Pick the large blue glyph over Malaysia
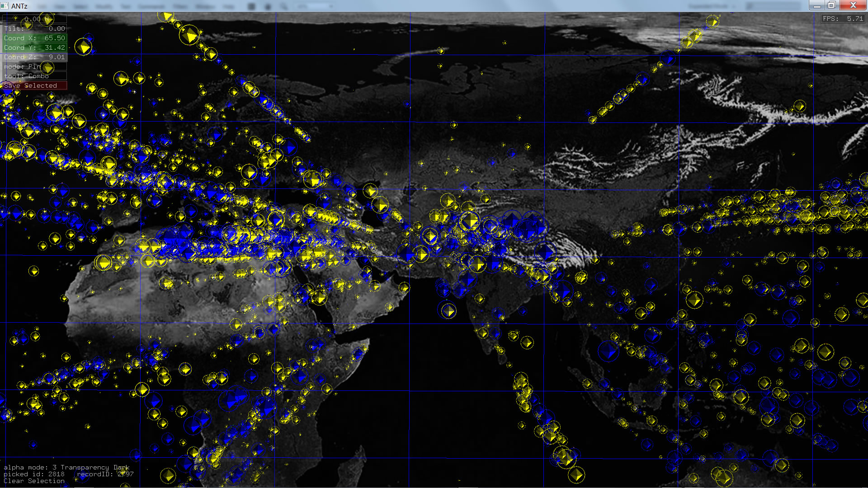The width and height of the screenshot is (868, 488). (x=608, y=351)
